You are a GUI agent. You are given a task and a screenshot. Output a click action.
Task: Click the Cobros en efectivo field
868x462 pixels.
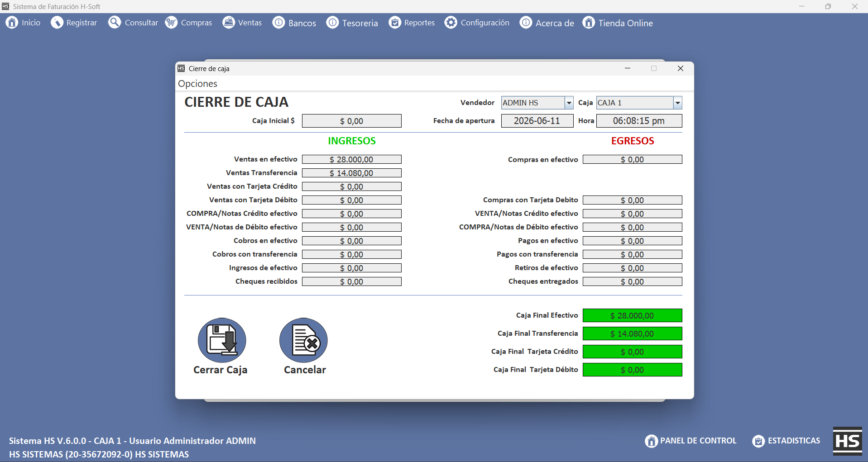[352, 241]
